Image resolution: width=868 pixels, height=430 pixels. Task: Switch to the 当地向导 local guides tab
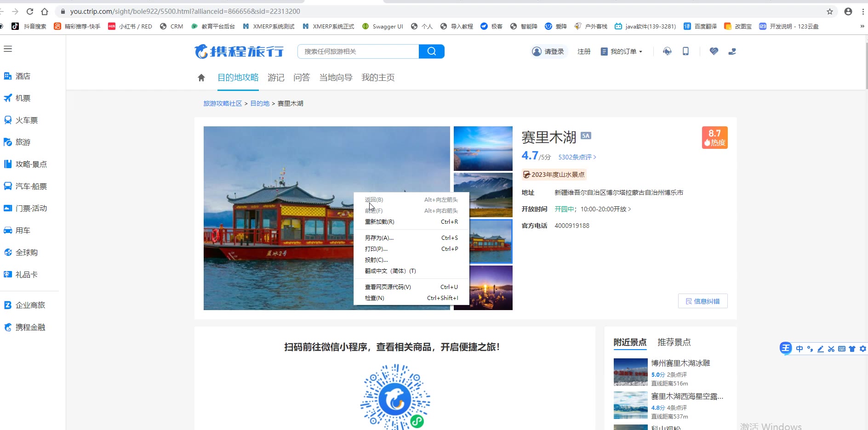336,78
